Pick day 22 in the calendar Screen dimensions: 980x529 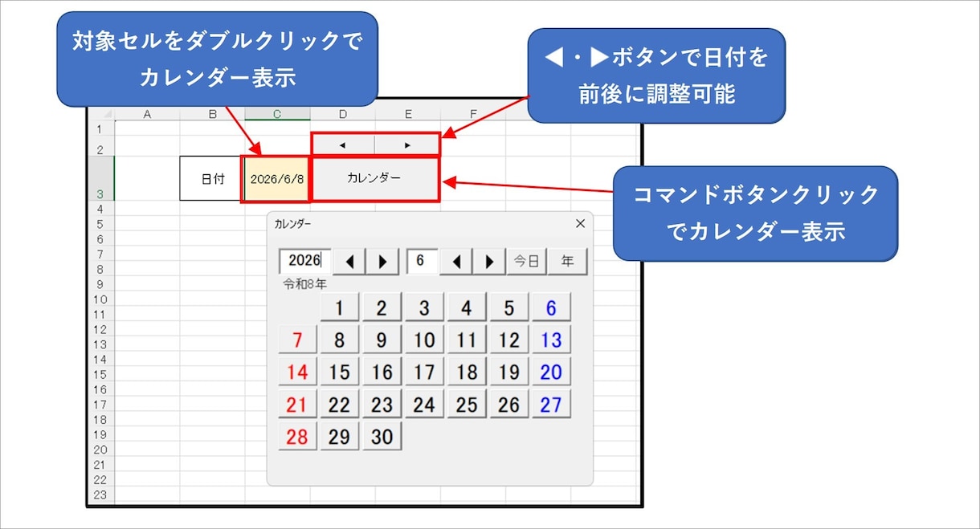[340, 404]
